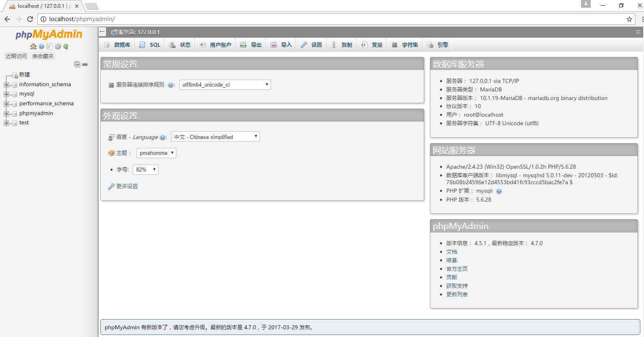644x337 pixels.
Task: Reload the browser page
Action: (30, 19)
